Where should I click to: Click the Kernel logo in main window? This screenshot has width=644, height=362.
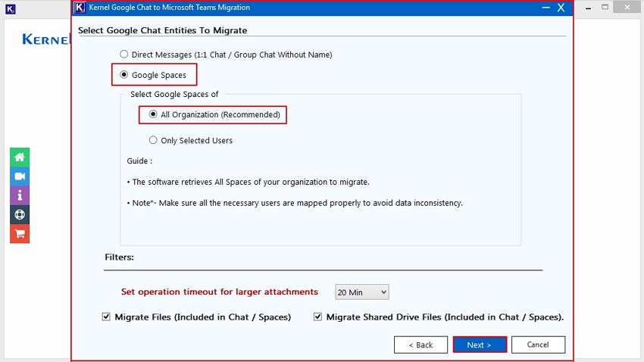point(46,39)
